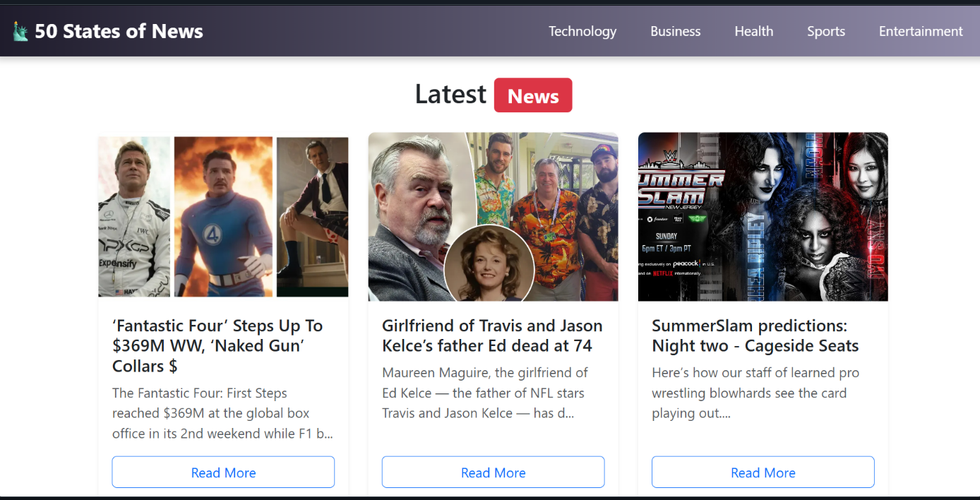Open the Girlfriend of Travis and Jason Kelce's father headline

[x=492, y=335]
